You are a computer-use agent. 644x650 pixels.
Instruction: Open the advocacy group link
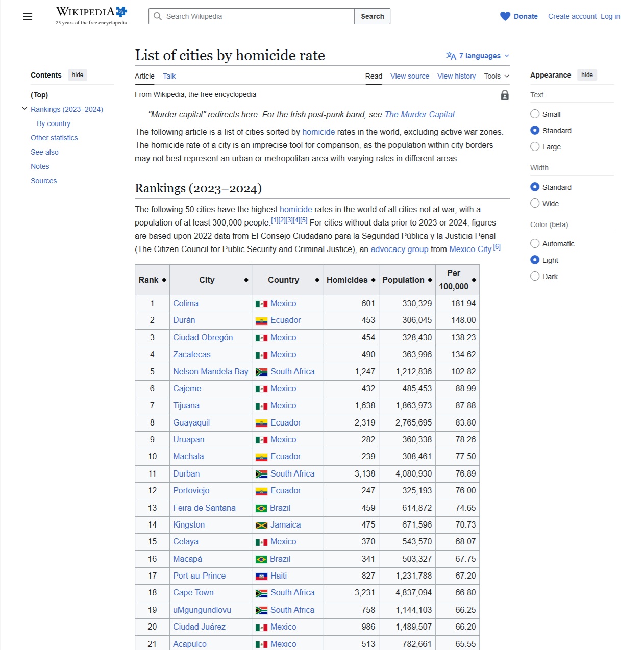coord(400,249)
